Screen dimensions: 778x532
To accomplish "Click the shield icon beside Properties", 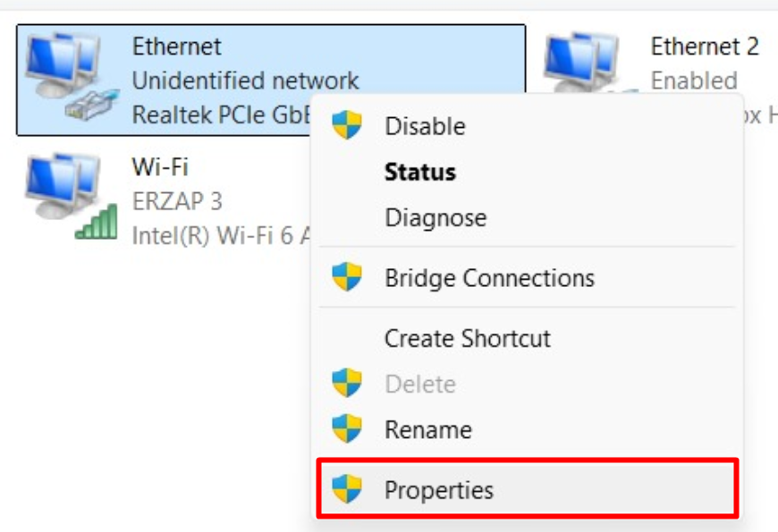I will pyautogui.click(x=347, y=488).
